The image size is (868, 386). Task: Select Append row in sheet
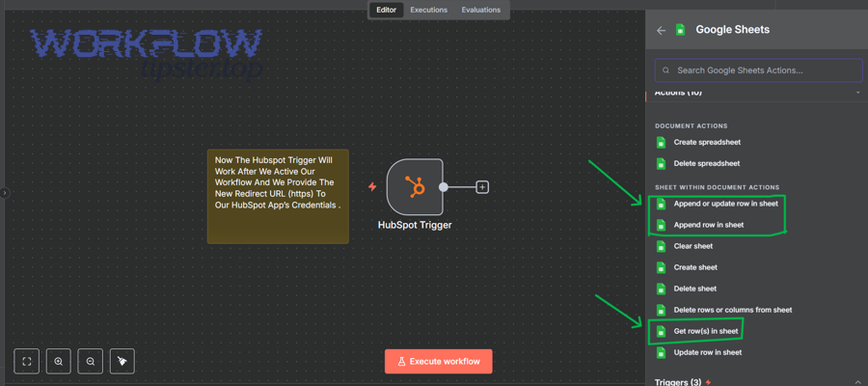708,225
